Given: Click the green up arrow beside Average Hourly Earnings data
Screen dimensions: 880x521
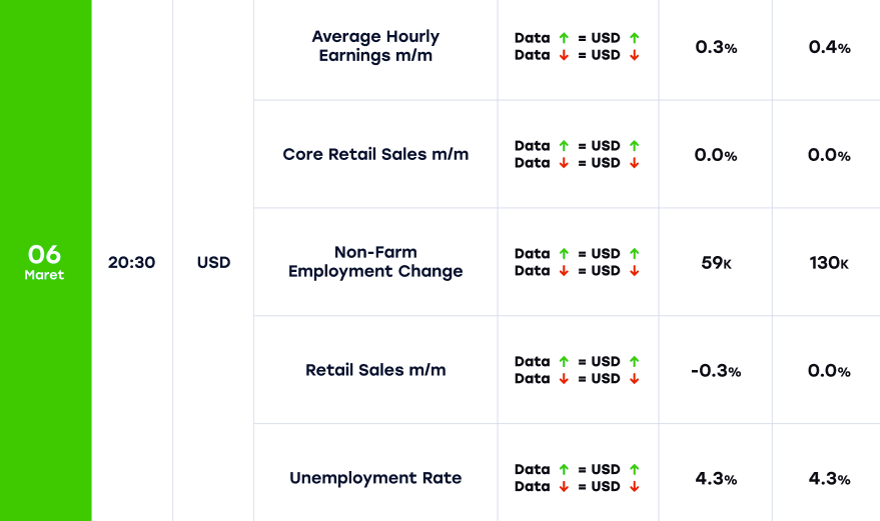Looking at the screenshot, I should click(564, 38).
